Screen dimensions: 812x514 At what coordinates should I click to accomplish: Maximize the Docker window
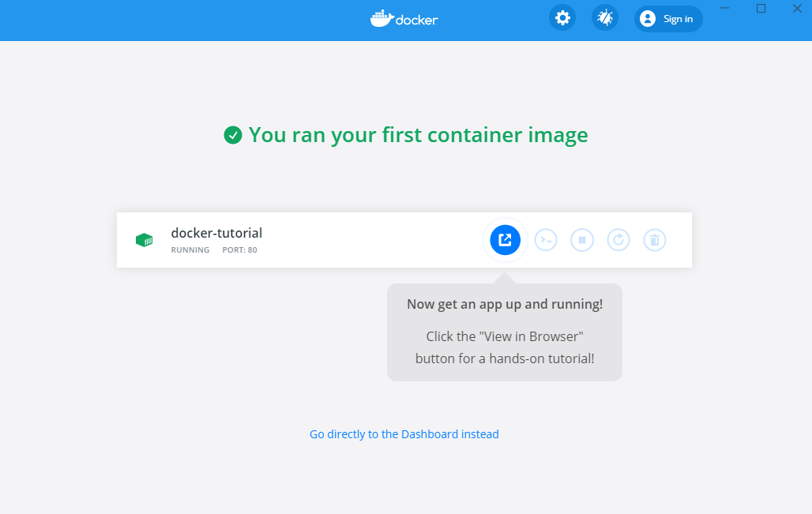(x=761, y=8)
